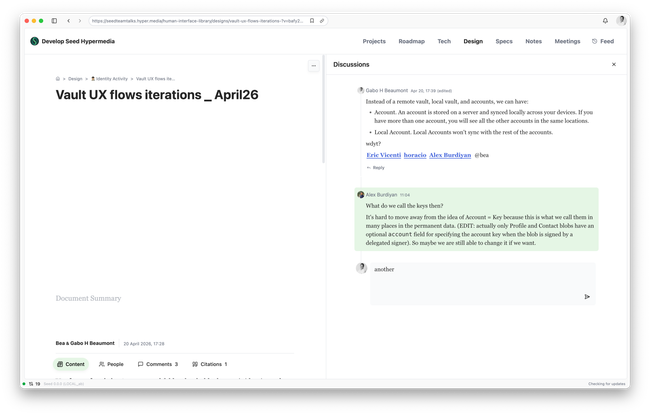This screenshot has height=415, width=650.
Task: Toggle the sidebar panel icon
Action: coord(54,20)
